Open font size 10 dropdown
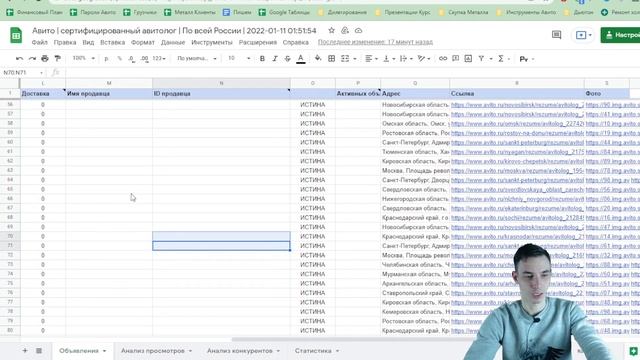The width and height of the screenshot is (640, 360). click(239, 58)
